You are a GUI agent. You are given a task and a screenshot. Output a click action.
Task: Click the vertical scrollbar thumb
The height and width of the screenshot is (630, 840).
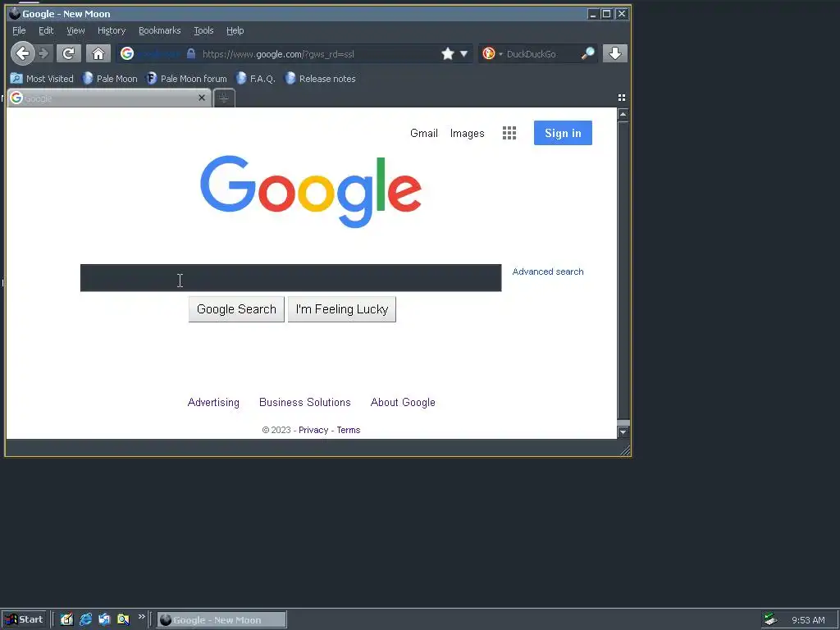(623, 271)
